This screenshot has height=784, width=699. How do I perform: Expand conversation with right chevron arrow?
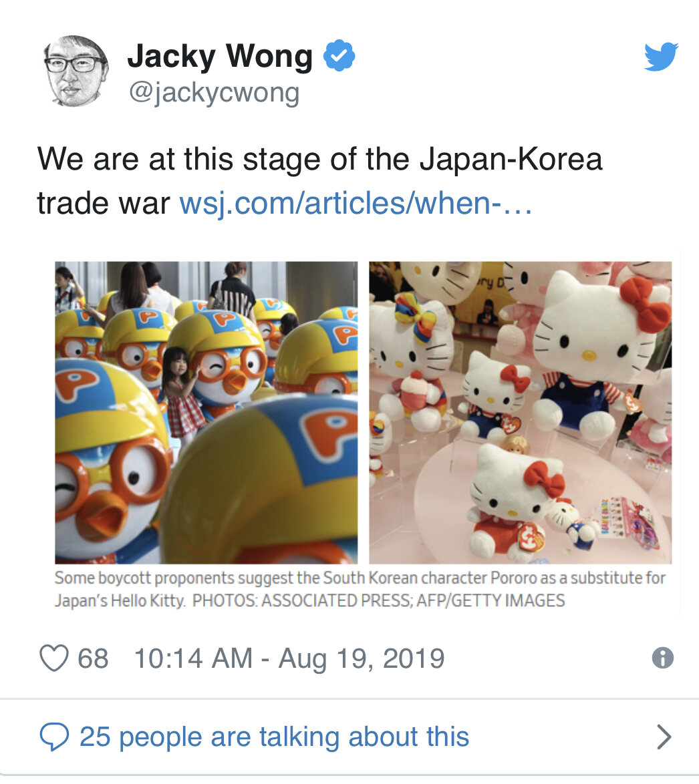pyautogui.click(x=664, y=737)
